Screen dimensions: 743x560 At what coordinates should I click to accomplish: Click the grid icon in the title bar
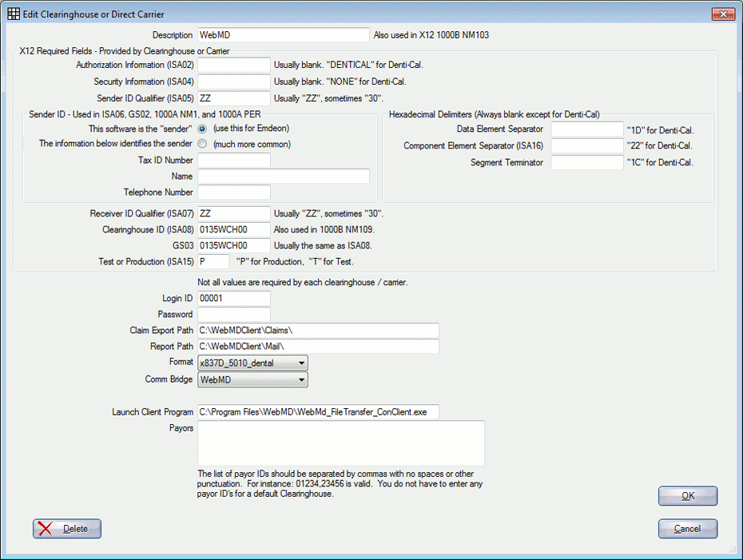14,14
